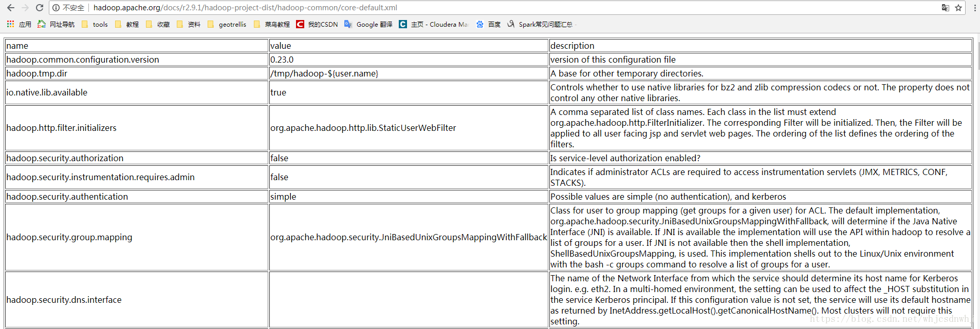Screen dimensions: 980x329
Task: Click the hadoop.tmp.dir name cell
Action: pos(137,73)
